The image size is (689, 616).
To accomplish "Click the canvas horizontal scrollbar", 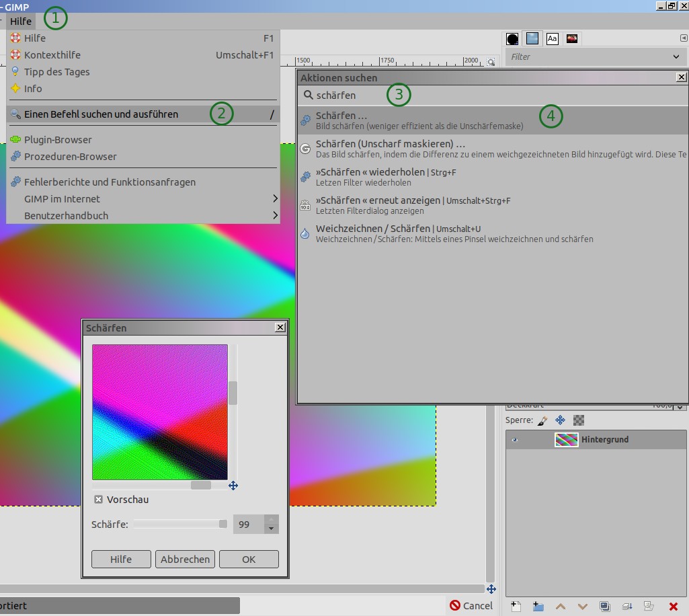I will (x=242, y=589).
